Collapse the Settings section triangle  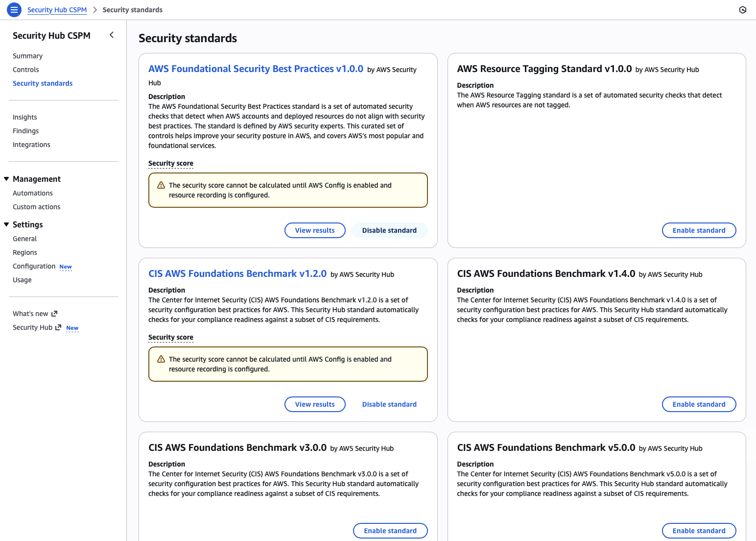tap(6, 224)
